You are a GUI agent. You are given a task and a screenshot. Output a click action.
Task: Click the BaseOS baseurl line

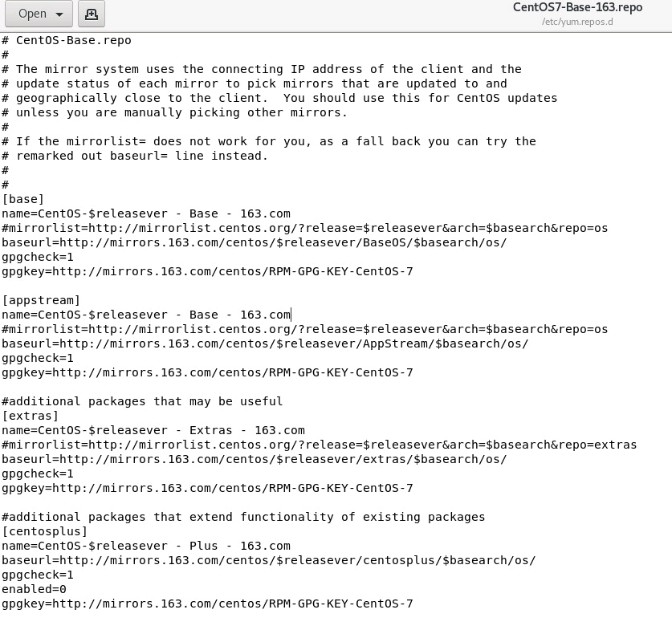[255, 242]
